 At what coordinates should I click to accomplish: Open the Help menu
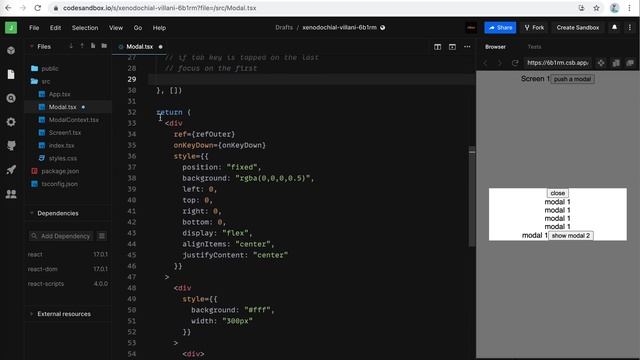point(159,28)
